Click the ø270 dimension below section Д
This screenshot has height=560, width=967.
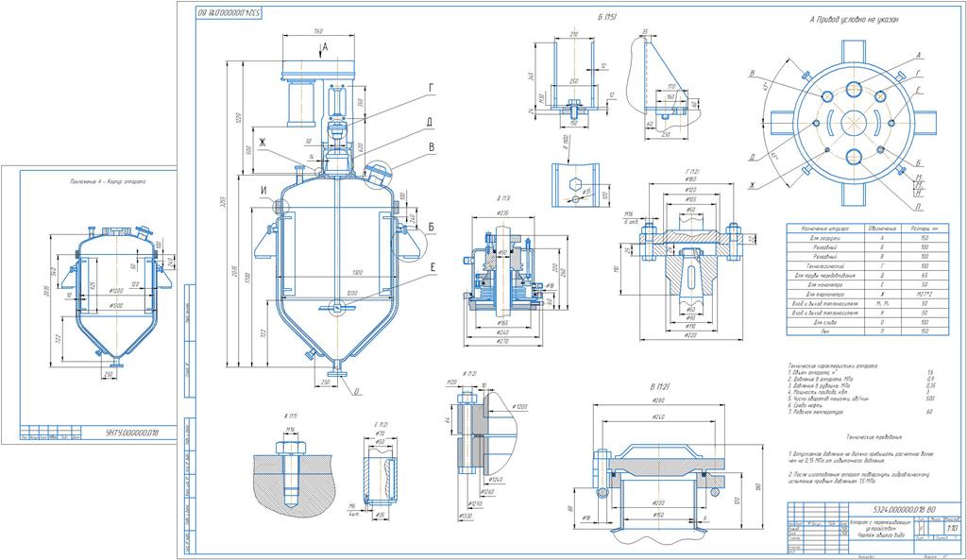503,341
